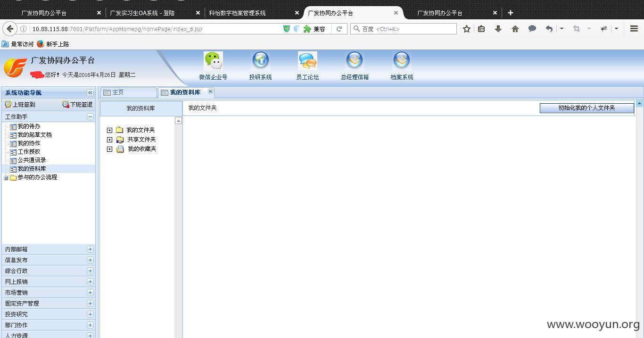Expand the 部门协作 section
Viewport: 644px width, 338px height.
[x=90, y=325]
